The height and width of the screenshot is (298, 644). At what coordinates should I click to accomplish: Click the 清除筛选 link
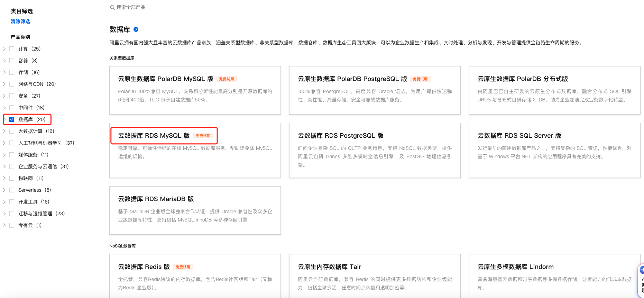(20, 21)
